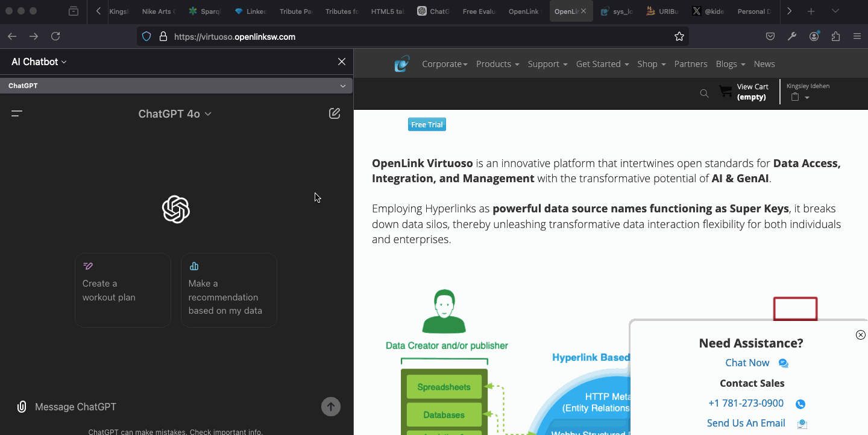Open the View Cart shopping cart icon
Screen dimensions: 868x435
click(x=726, y=92)
